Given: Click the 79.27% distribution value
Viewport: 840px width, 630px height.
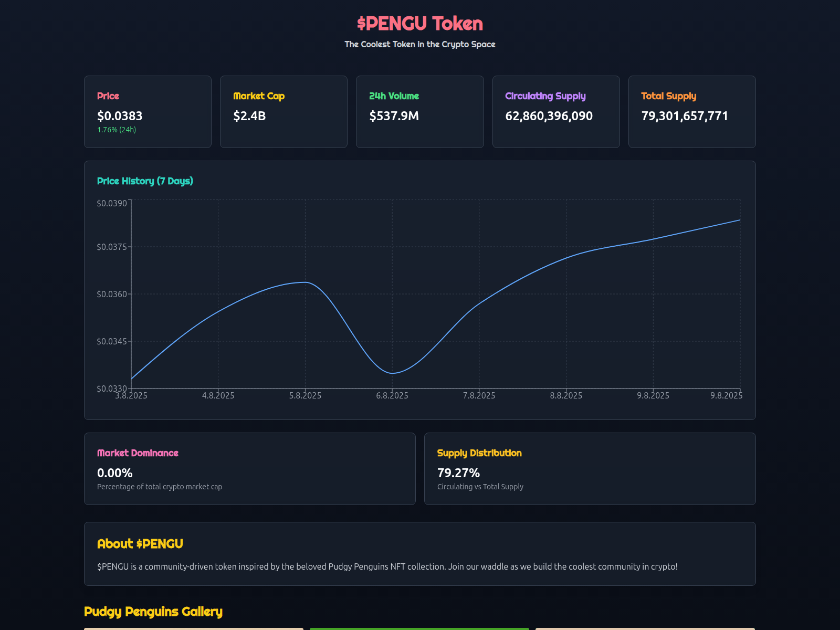Looking at the screenshot, I should 458,473.
